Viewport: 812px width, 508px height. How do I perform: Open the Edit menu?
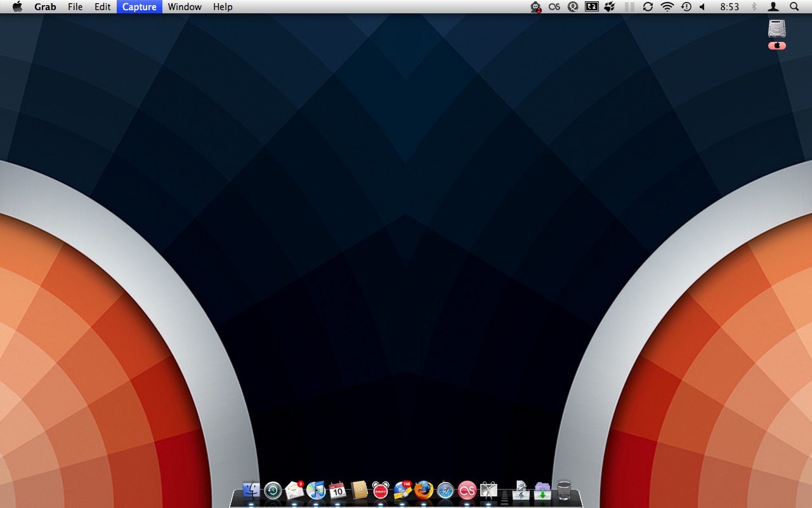pos(102,7)
